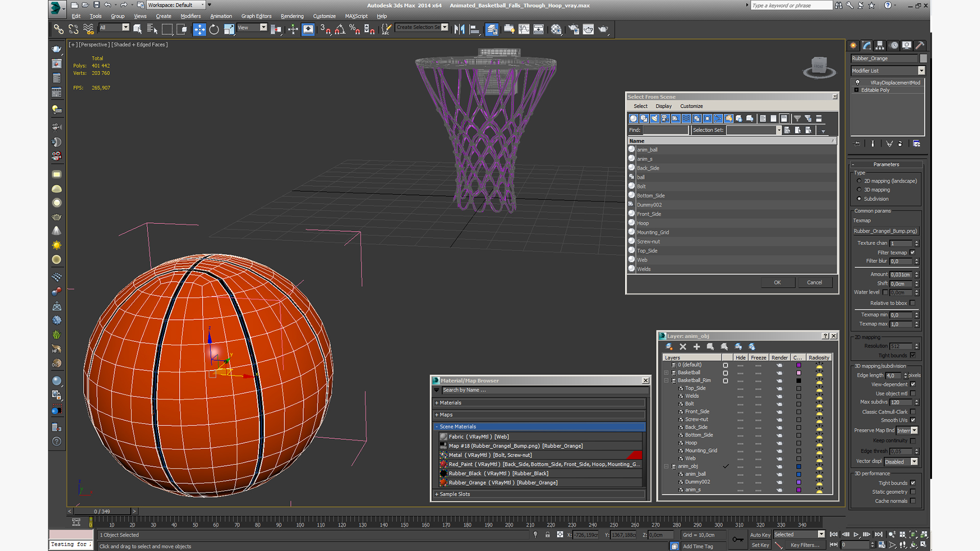
Task: Click Cancel in Select From Scene dialog
Action: click(x=815, y=283)
